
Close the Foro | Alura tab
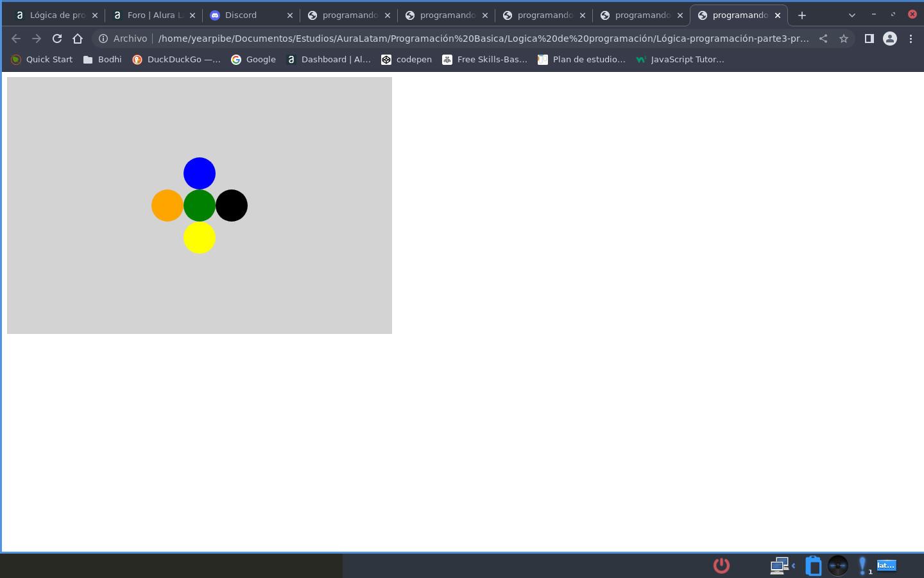pos(193,15)
